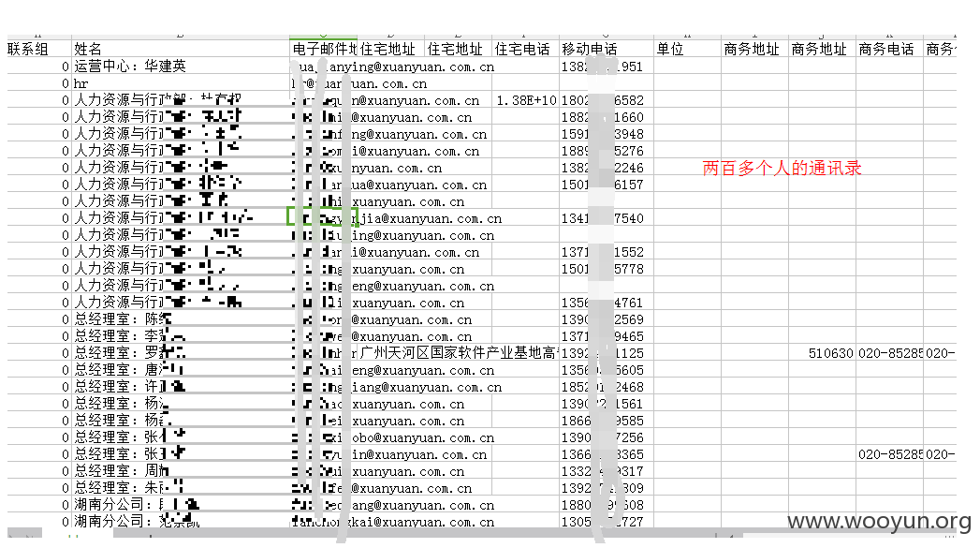Click the 商务电话 header cell

[x=889, y=49]
